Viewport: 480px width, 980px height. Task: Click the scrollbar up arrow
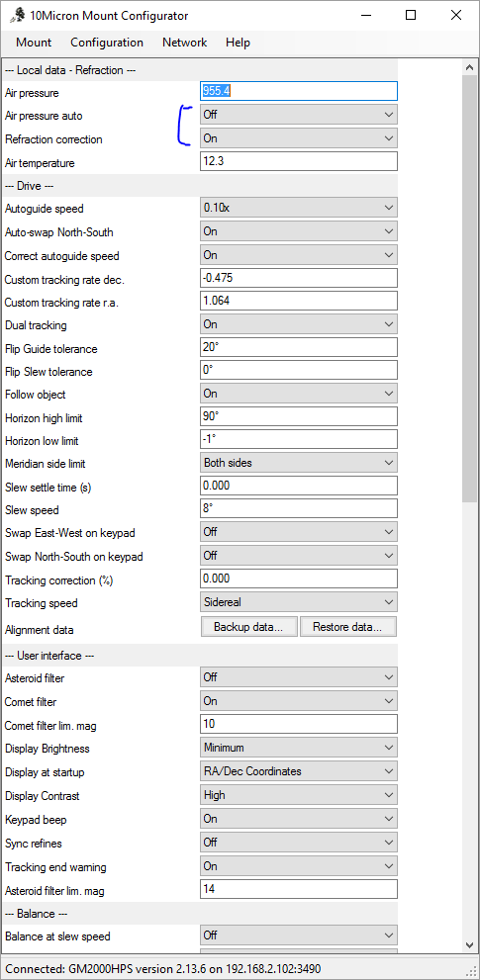tap(469, 66)
